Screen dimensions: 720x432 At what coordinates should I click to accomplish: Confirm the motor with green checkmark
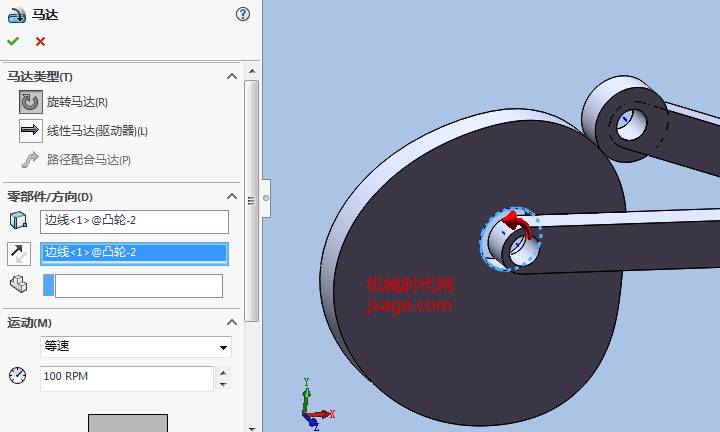[13, 41]
